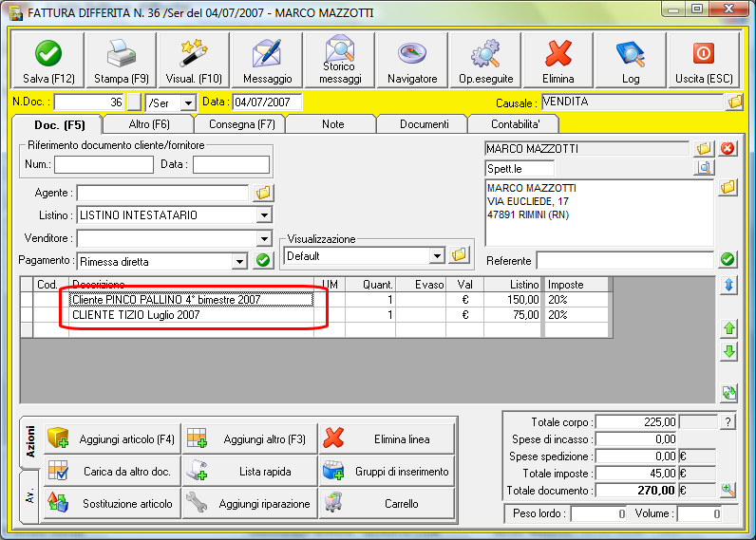756x540 pixels.
Task: Search customer details magnifier icon near Spett.le
Action: (704, 168)
